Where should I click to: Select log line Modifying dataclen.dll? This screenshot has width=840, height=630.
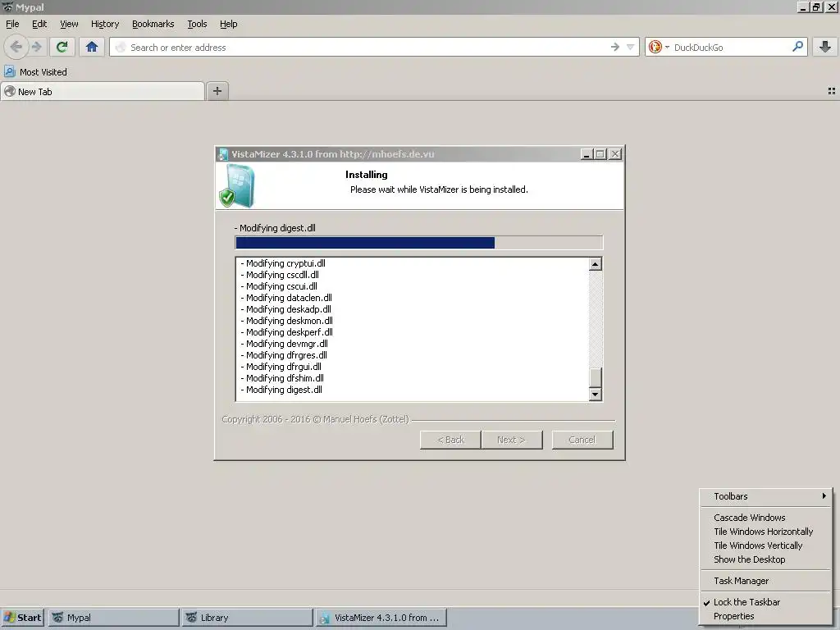click(x=286, y=298)
